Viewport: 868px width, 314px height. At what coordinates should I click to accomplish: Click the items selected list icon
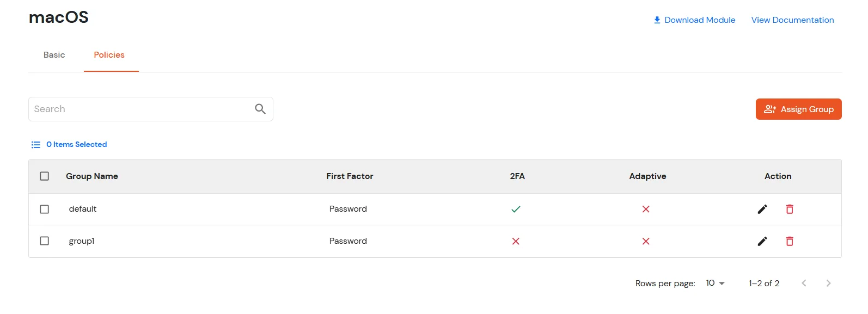35,144
